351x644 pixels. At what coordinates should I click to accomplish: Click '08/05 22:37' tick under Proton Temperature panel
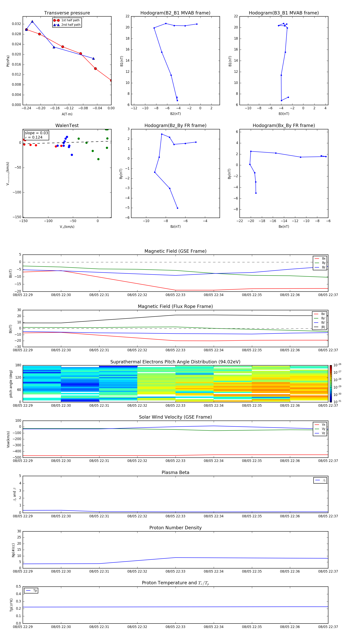(x=328, y=627)
